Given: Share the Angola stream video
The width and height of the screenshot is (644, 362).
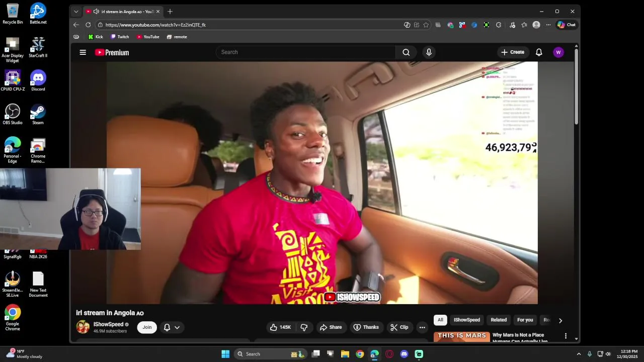Looking at the screenshot, I should coord(331,327).
